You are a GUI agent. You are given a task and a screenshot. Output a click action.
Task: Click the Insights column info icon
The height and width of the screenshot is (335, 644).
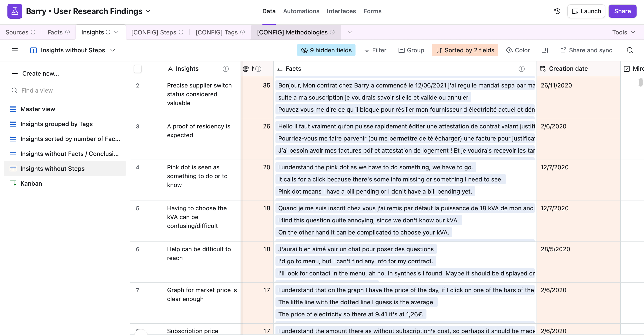click(225, 69)
